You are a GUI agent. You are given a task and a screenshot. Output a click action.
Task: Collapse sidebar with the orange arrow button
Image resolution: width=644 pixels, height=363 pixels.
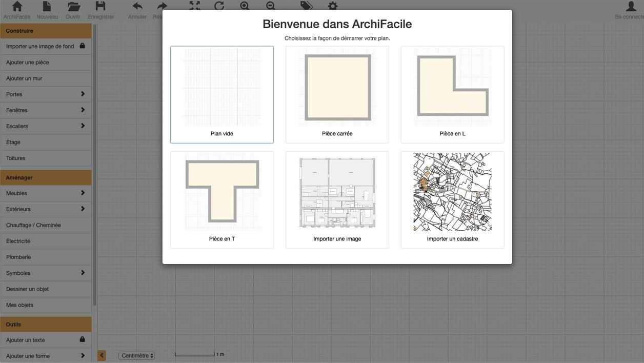click(102, 355)
